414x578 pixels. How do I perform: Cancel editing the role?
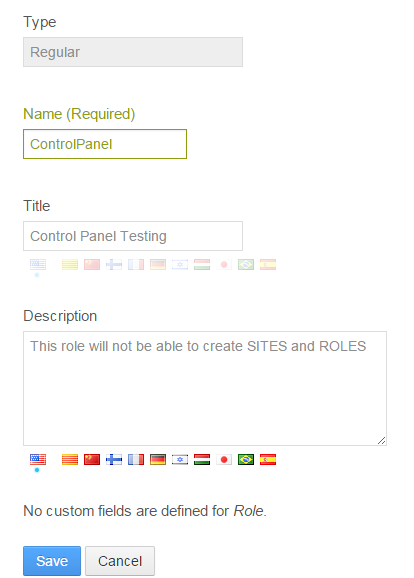[120, 561]
